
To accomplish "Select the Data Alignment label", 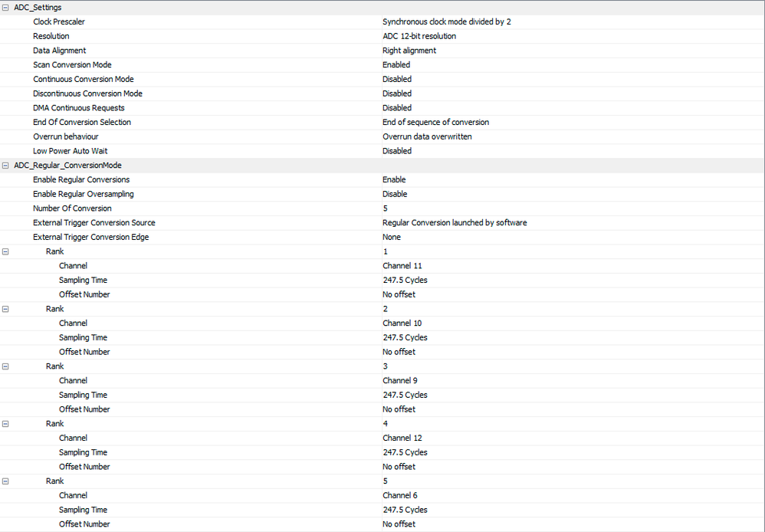I will tap(59, 51).
